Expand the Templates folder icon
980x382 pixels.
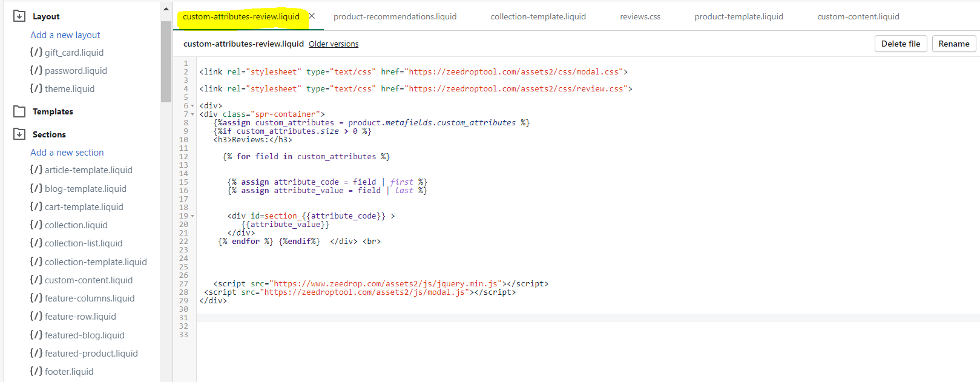19,111
